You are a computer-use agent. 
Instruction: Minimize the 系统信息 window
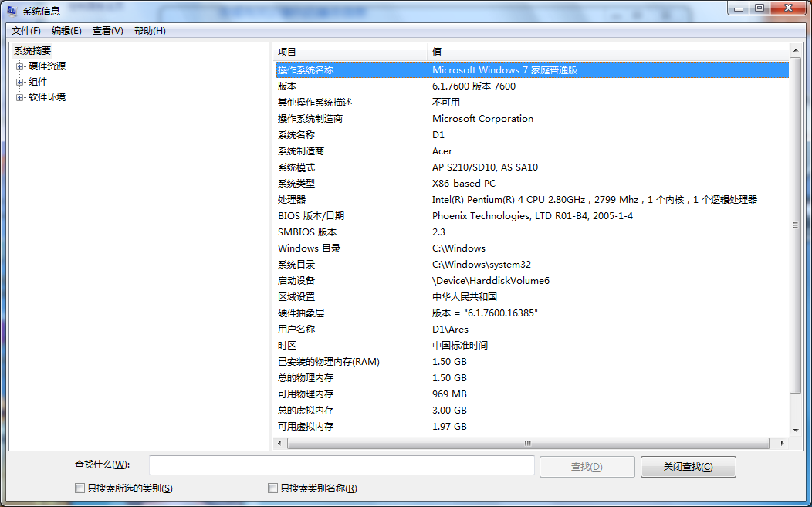tap(739, 8)
